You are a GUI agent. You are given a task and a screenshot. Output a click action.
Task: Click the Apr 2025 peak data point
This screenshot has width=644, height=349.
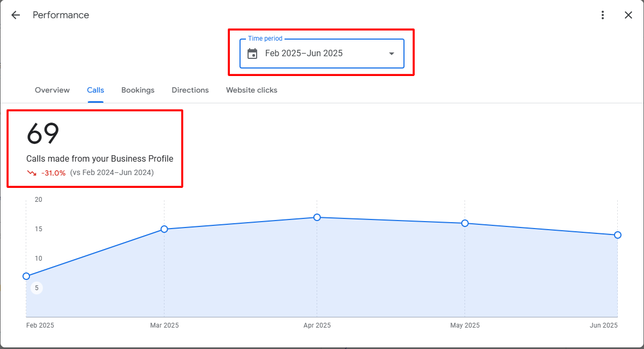[x=317, y=217]
